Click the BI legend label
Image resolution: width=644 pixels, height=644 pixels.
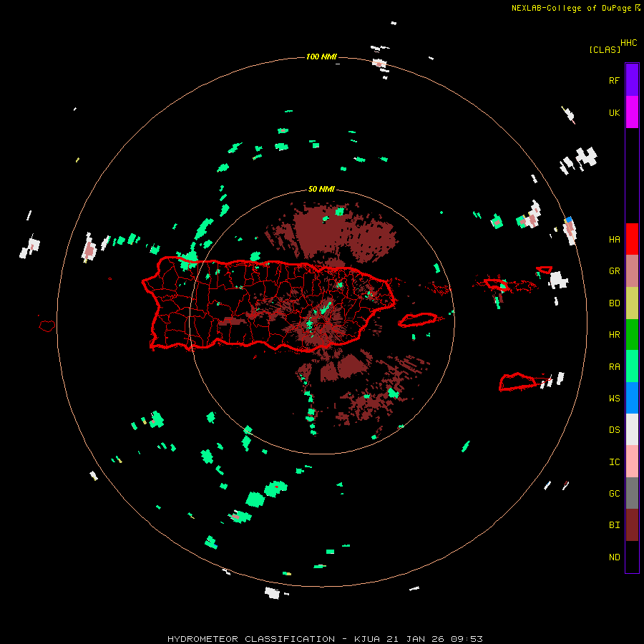click(614, 525)
